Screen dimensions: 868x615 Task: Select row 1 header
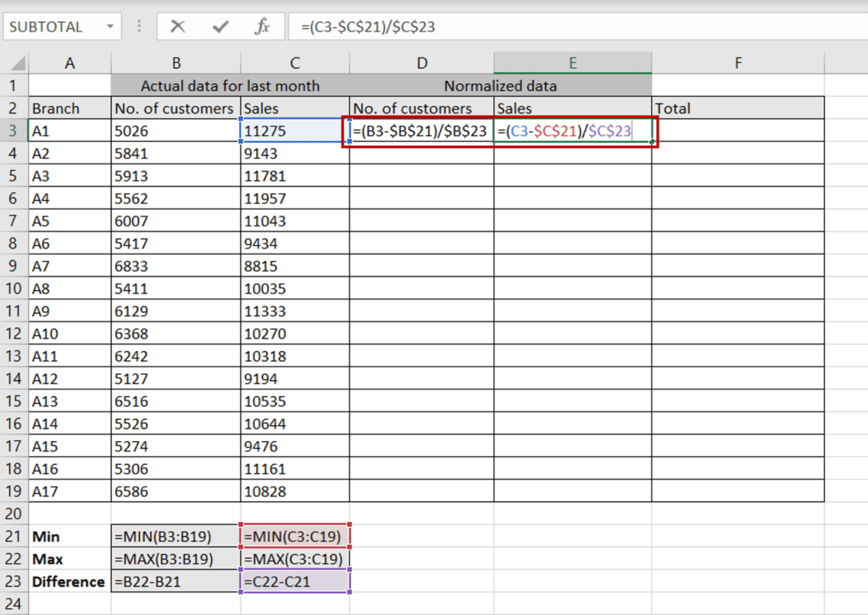tap(14, 86)
